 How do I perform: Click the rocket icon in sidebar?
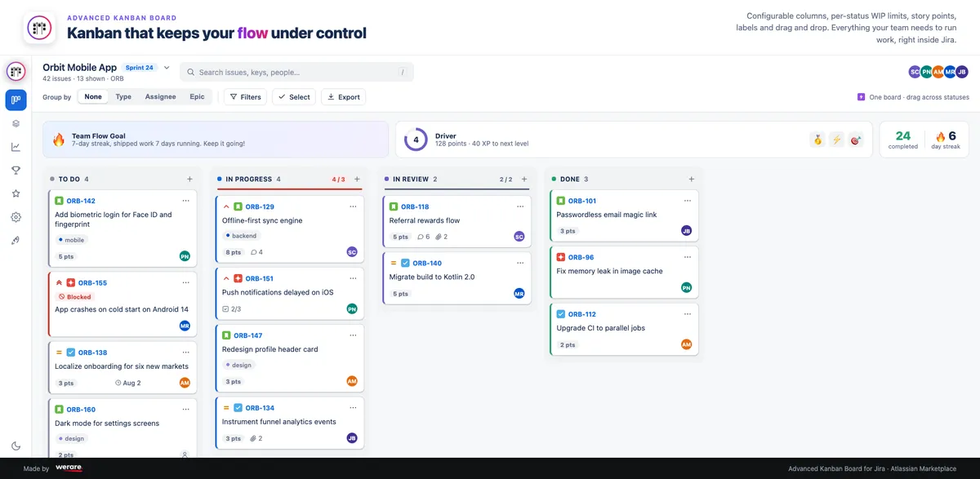click(x=16, y=241)
